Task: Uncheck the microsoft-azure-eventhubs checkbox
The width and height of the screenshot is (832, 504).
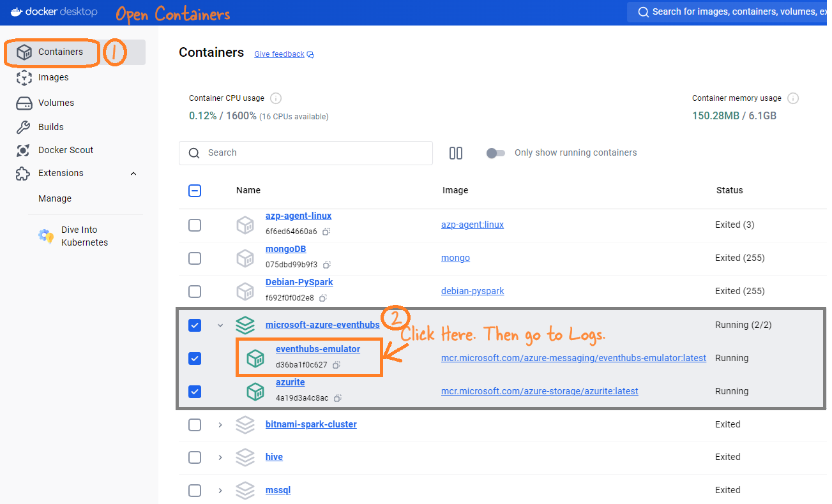Action: pyautogui.click(x=195, y=325)
